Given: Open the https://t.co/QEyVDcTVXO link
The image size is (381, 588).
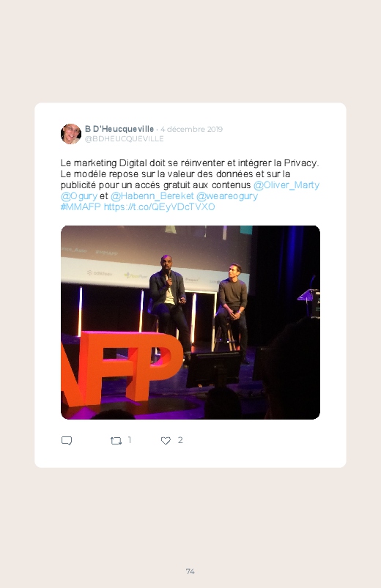Looking at the screenshot, I should pyautogui.click(x=159, y=207).
